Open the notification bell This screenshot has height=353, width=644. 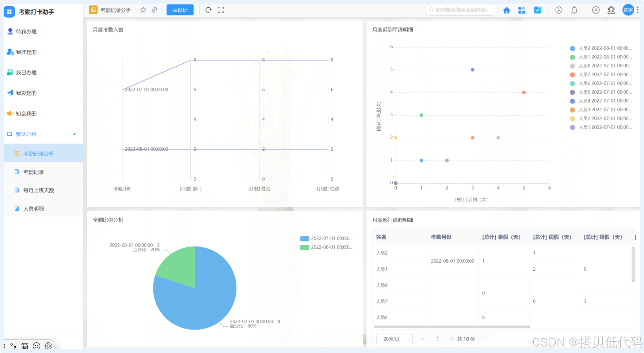point(574,10)
